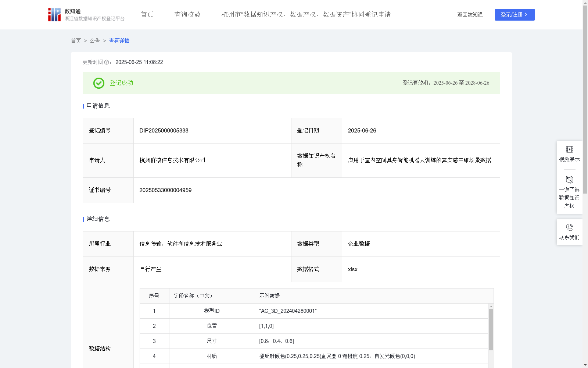Click 返回数知通 link
The image size is (588, 368).
(x=470, y=15)
